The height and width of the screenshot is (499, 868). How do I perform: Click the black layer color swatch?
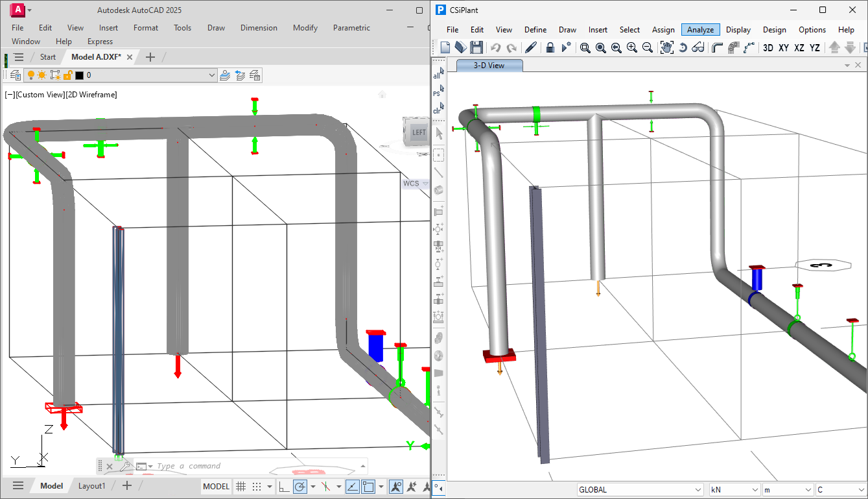(x=79, y=75)
